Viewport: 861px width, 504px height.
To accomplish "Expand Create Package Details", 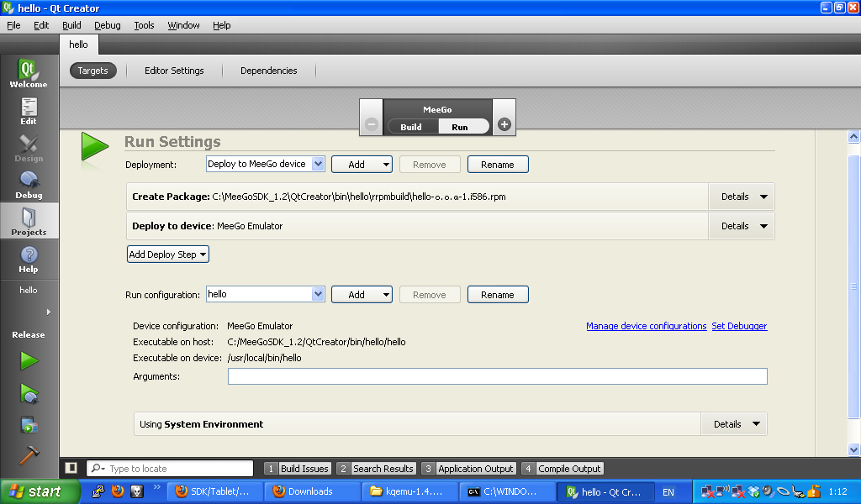I will pyautogui.click(x=742, y=197).
